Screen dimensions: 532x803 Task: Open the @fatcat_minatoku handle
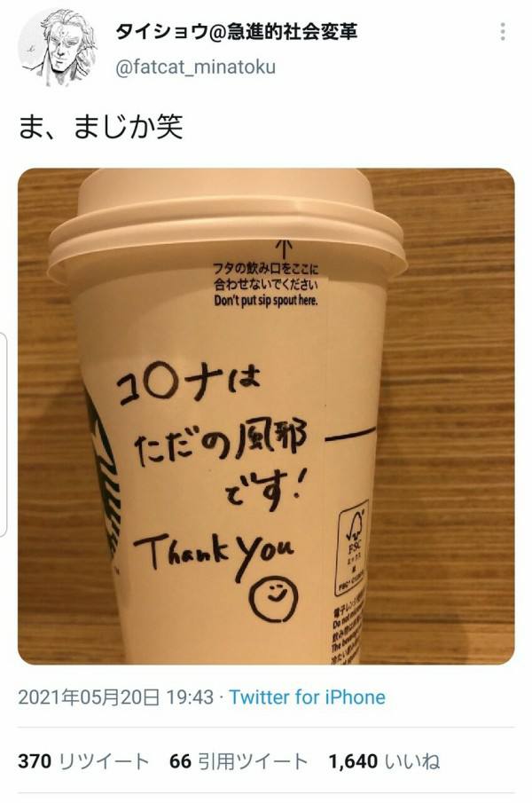coord(196,67)
